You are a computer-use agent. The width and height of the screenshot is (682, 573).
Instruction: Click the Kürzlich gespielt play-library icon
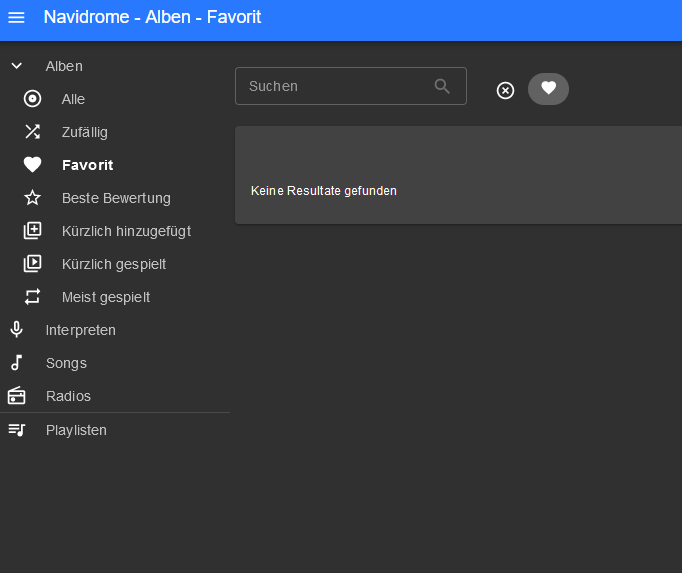33,264
